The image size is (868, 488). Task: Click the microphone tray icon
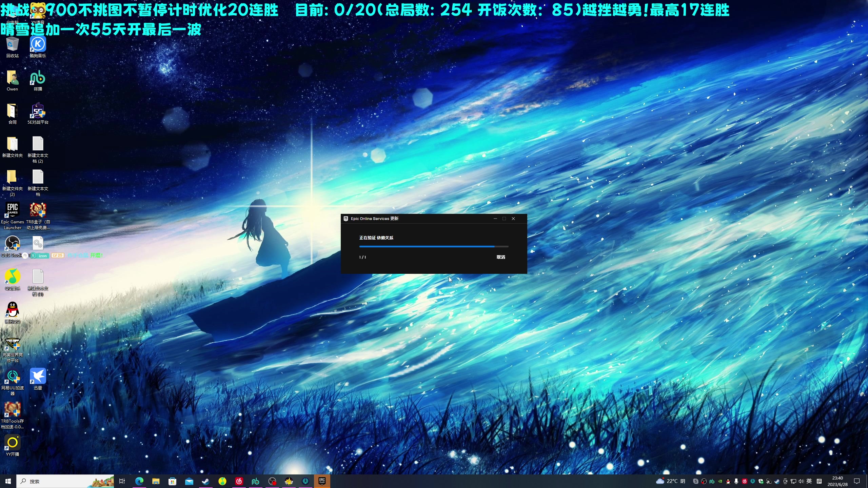tap(736, 481)
